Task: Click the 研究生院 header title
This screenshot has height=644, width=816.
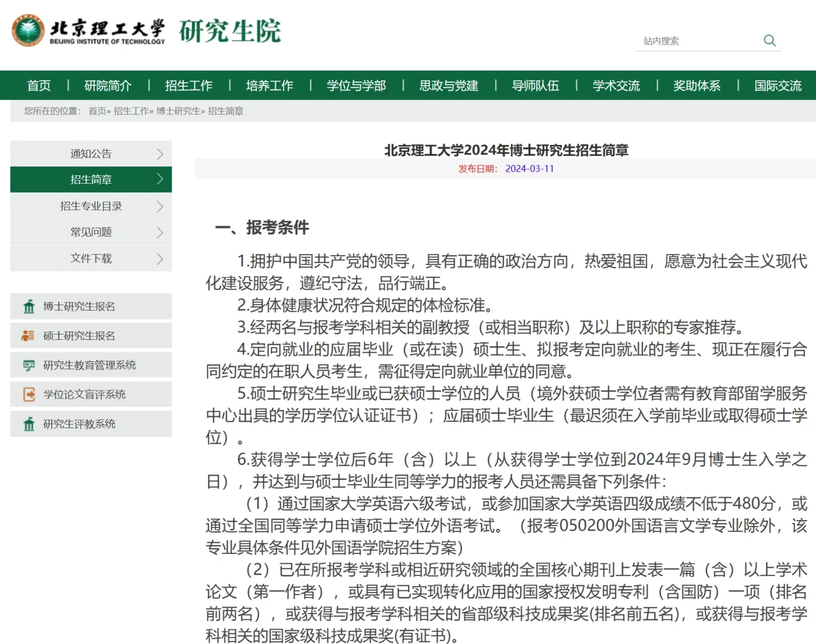Action: pyautogui.click(x=230, y=31)
